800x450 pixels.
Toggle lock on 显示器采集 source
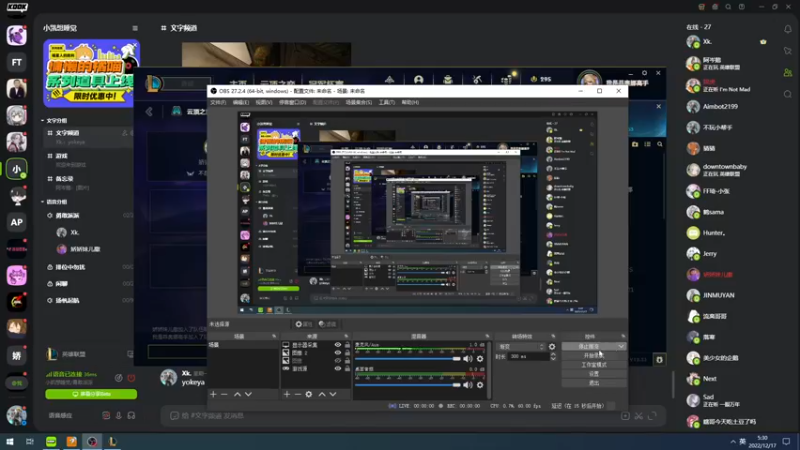347,345
